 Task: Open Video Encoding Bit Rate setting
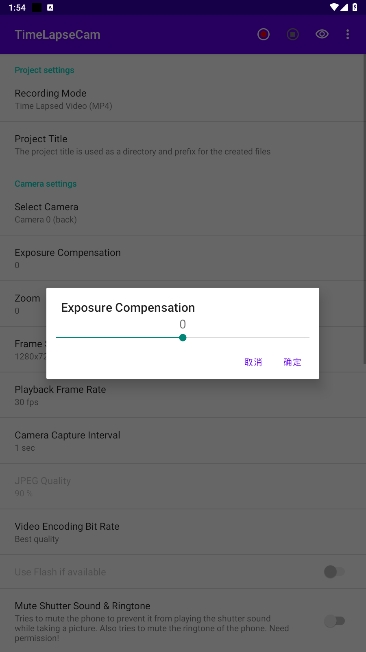(x=182, y=532)
